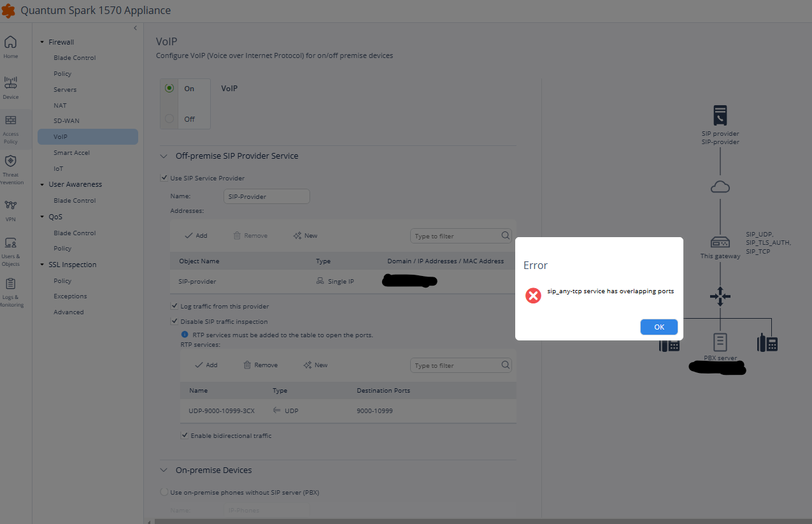Open the VPN section

tap(10, 208)
